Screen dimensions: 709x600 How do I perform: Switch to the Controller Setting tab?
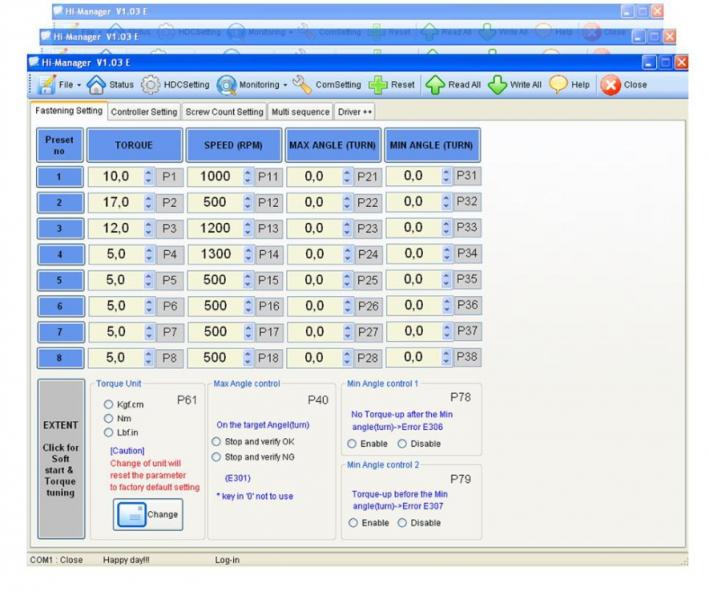point(144,111)
